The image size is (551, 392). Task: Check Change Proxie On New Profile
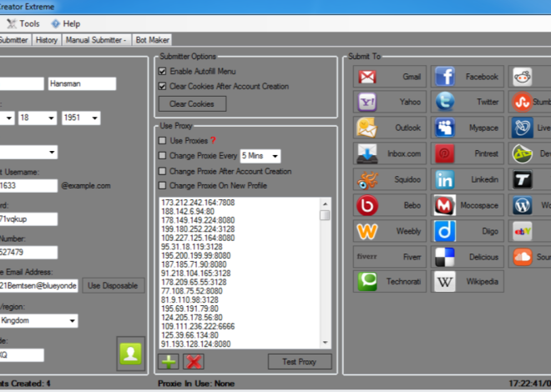coord(162,185)
